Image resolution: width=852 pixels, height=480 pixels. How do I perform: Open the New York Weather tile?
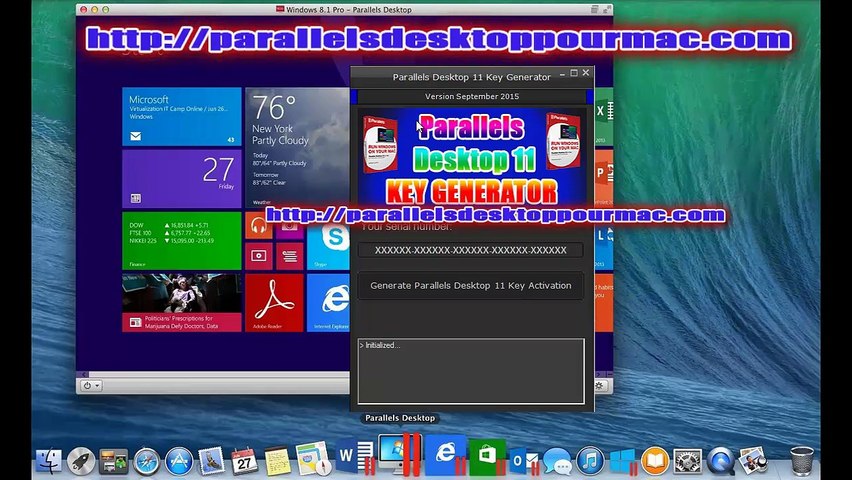point(298,147)
